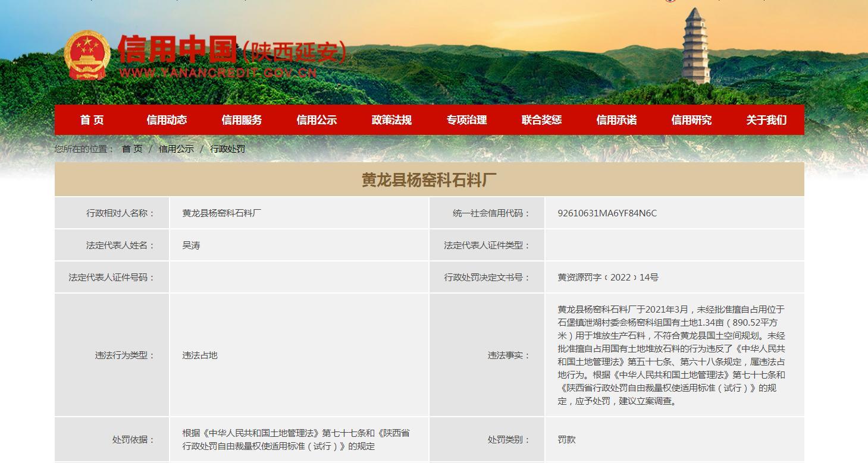This screenshot has height=463, width=868.
Task: Click the 处罚类别 label
Action: (509, 440)
